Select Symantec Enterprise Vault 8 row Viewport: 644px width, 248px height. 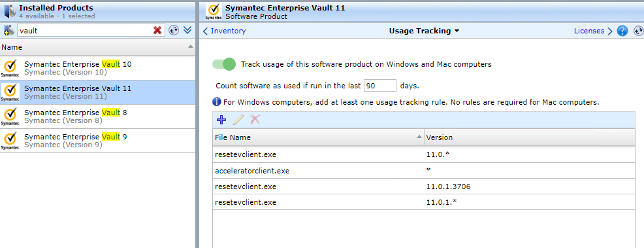(97, 116)
